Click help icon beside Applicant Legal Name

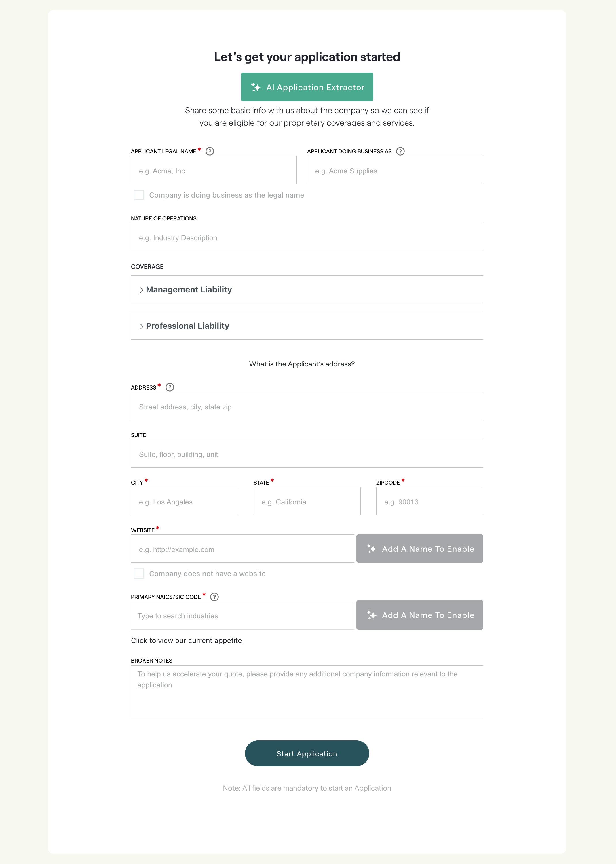pyautogui.click(x=210, y=151)
